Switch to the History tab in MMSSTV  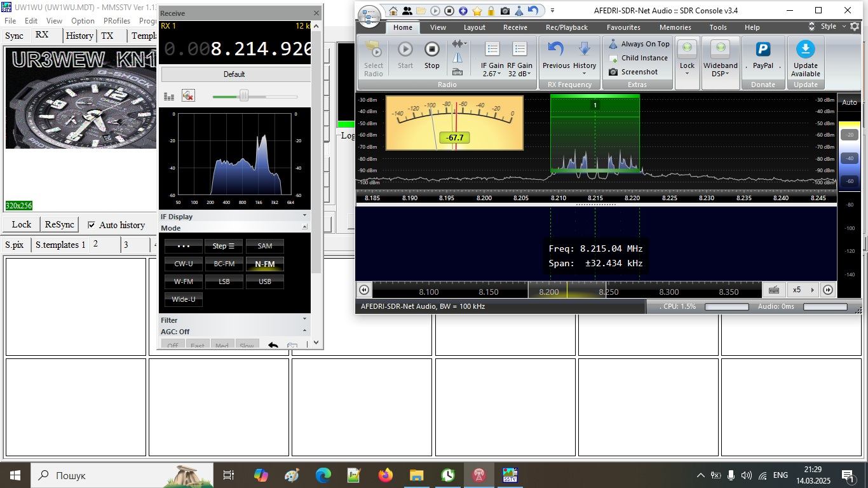coord(79,36)
